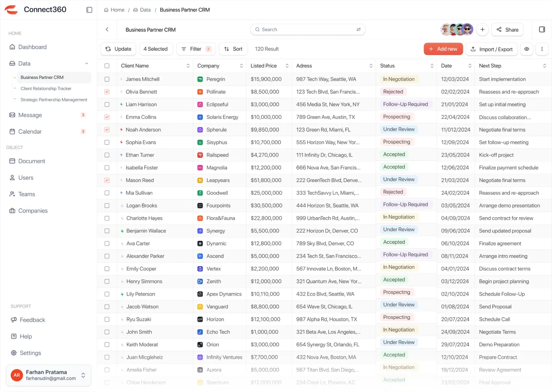Uncheck the Mason Reed row checkbox

click(x=107, y=180)
